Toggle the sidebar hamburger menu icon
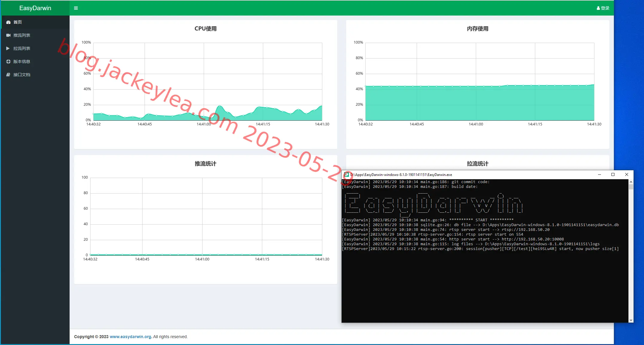This screenshot has height=345, width=644. coord(76,8)
